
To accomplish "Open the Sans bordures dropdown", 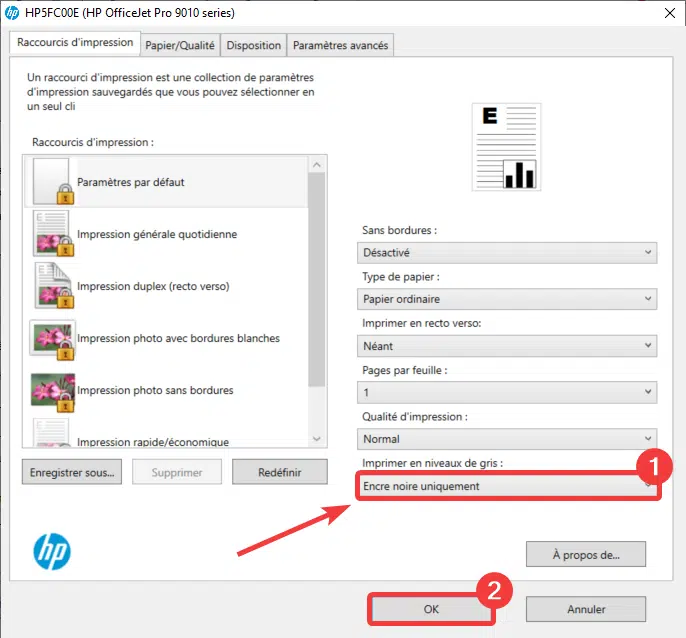I will pyautogui.click(x=507, y=253).
